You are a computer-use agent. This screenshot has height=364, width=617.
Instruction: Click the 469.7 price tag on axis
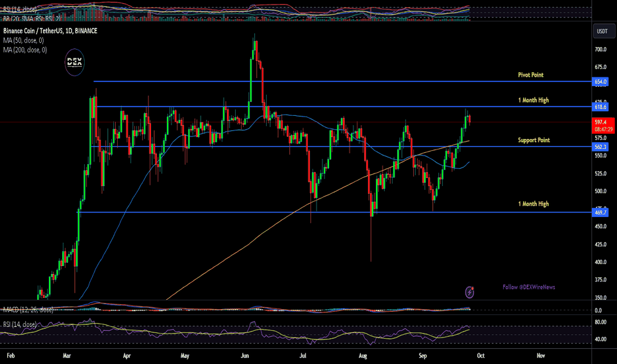[x=600, y=212]
